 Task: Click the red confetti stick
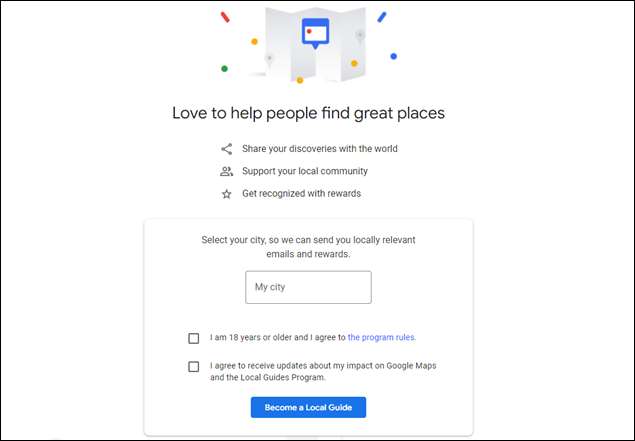[x=225, y=17]
